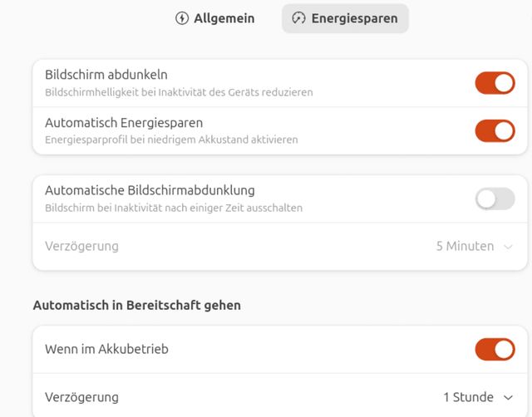This screenshot has width=532, height=417.
Task: Click the chevron arrow next to 5 Minuten
Action: tap(508, 247)
